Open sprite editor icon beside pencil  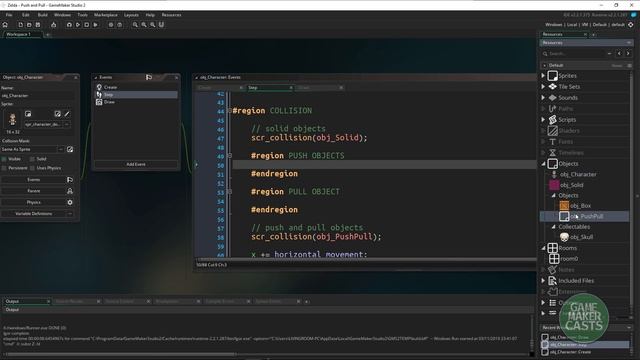click(58, 114)
